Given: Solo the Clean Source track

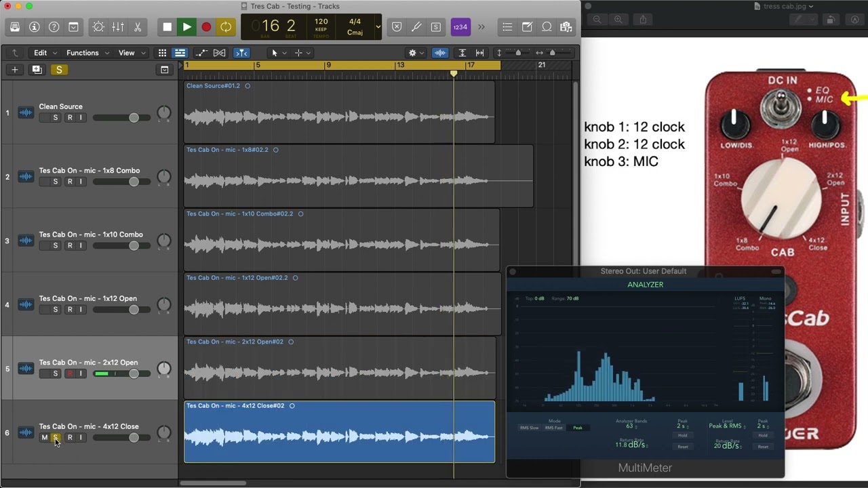Looking at the screenshot, I should pyautogui.click(x=56, y=118).
